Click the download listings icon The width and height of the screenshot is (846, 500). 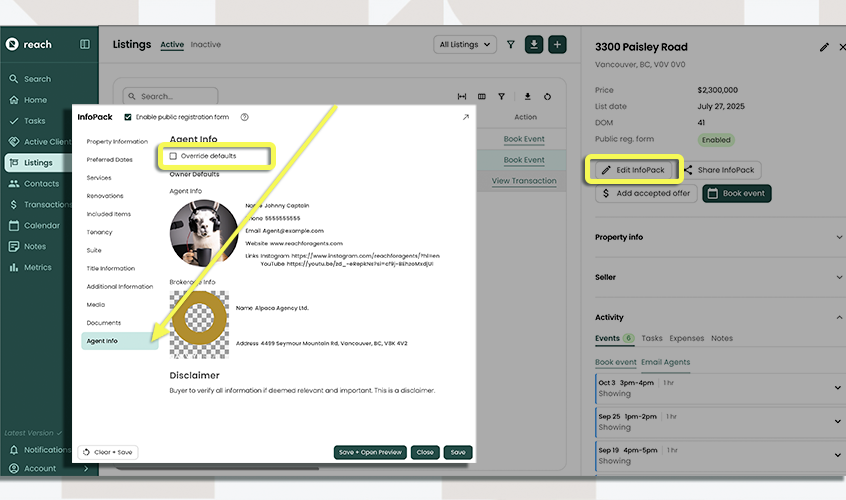[535, 44]
